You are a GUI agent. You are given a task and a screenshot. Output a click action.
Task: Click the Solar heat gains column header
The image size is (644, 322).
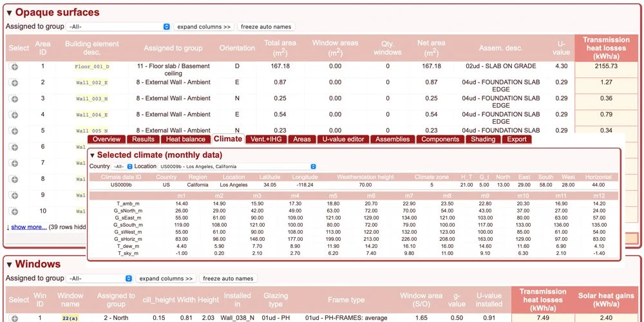[x=606, y=300]
